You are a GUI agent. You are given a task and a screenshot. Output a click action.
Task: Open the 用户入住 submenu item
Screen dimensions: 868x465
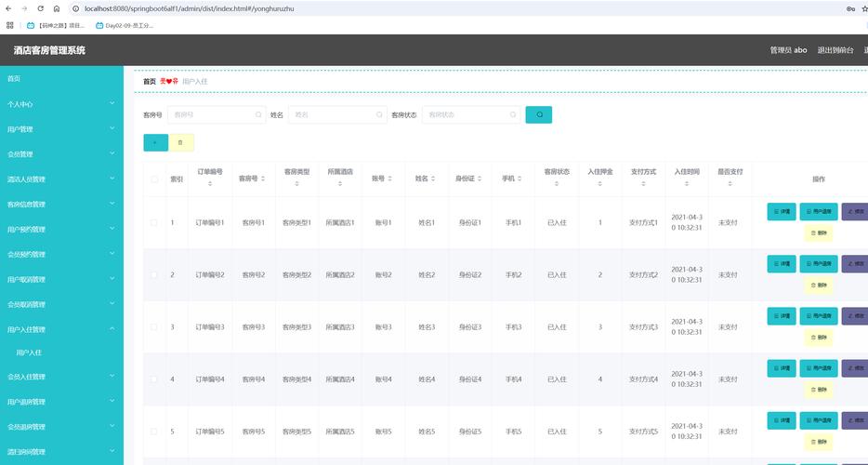30,352
